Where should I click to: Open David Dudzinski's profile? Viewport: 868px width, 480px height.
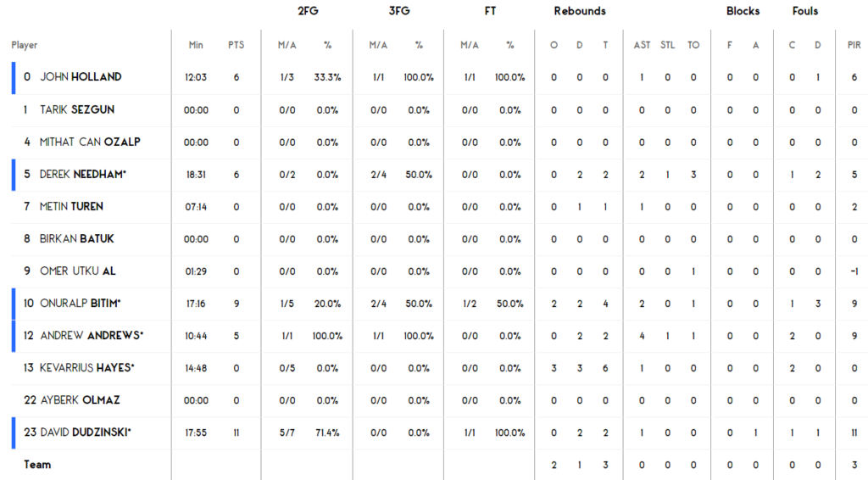tap(85, 432)
